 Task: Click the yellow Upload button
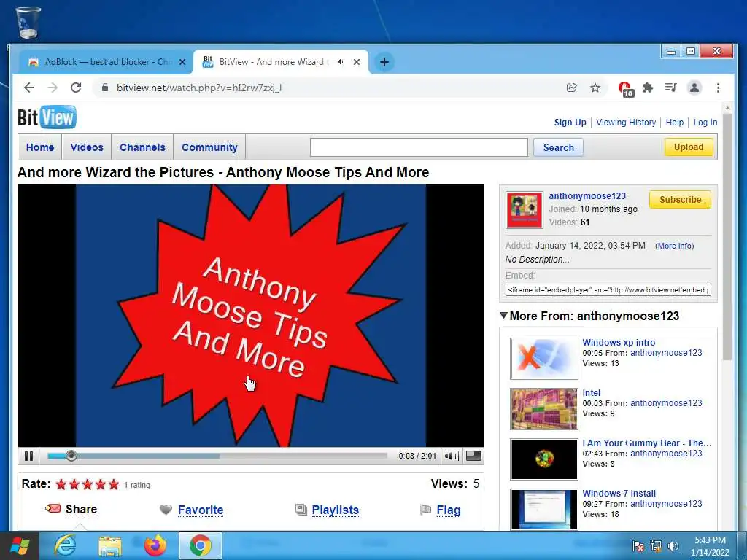(x=689, y=147)
